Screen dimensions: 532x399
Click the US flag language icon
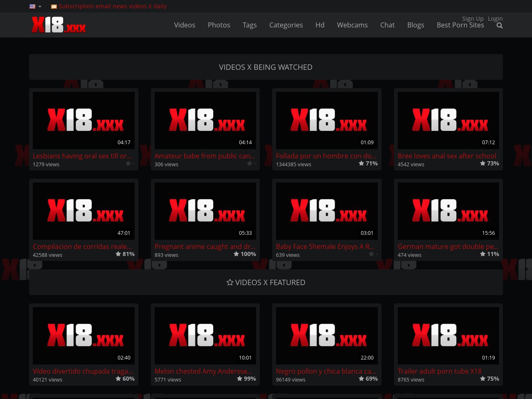(x=32, y=7)
